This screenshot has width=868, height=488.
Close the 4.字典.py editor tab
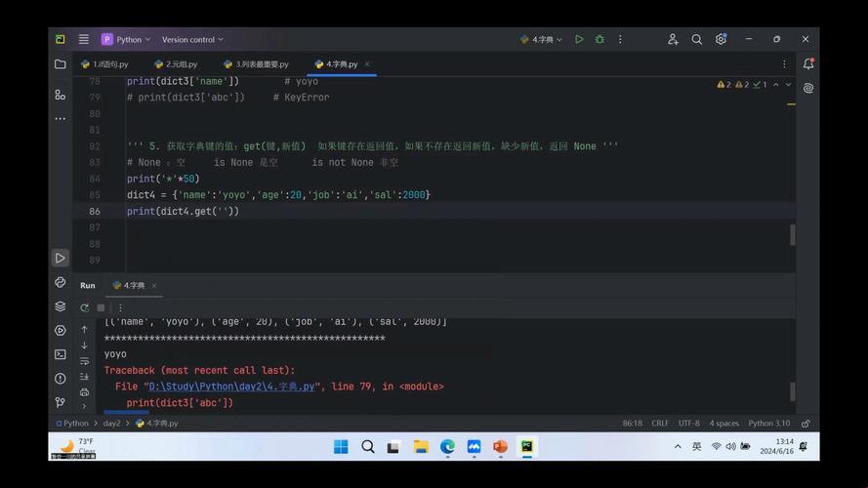click(x=367, y=64)
